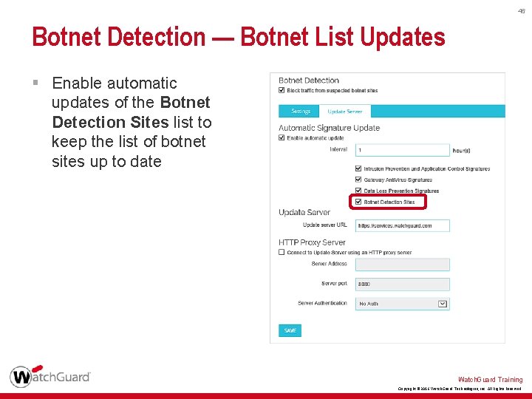Click the Interval hours input field

(x=403, y=150)
